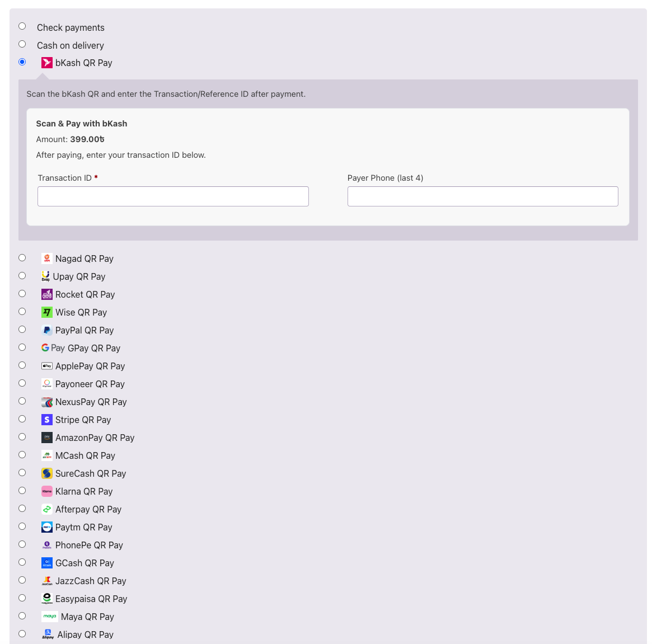Click the Nagad payment icon
Image resolution: width=652 pixels, height=644 pixels.
click(x=46, y=258)
